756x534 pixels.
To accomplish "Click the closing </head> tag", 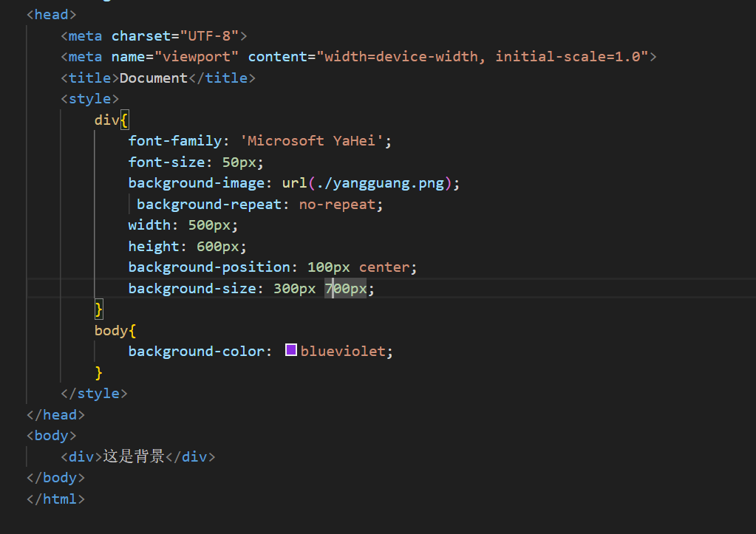I will (x=56, y=415).
